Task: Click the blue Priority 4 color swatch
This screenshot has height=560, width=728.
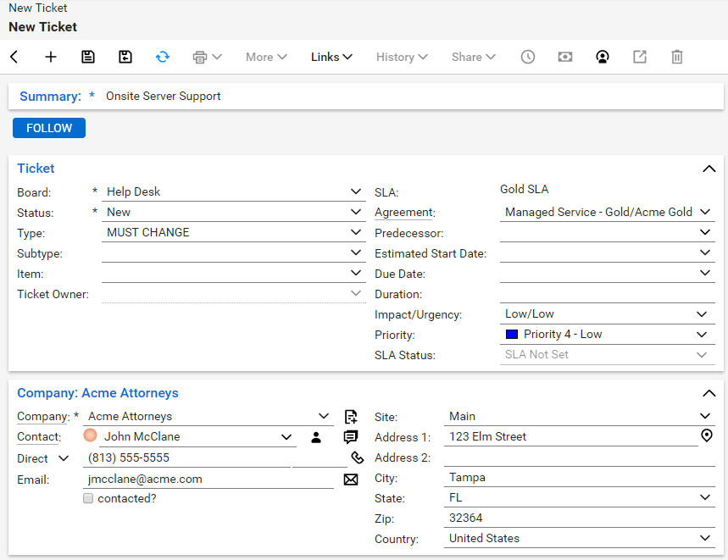Action: click(512, 335)
